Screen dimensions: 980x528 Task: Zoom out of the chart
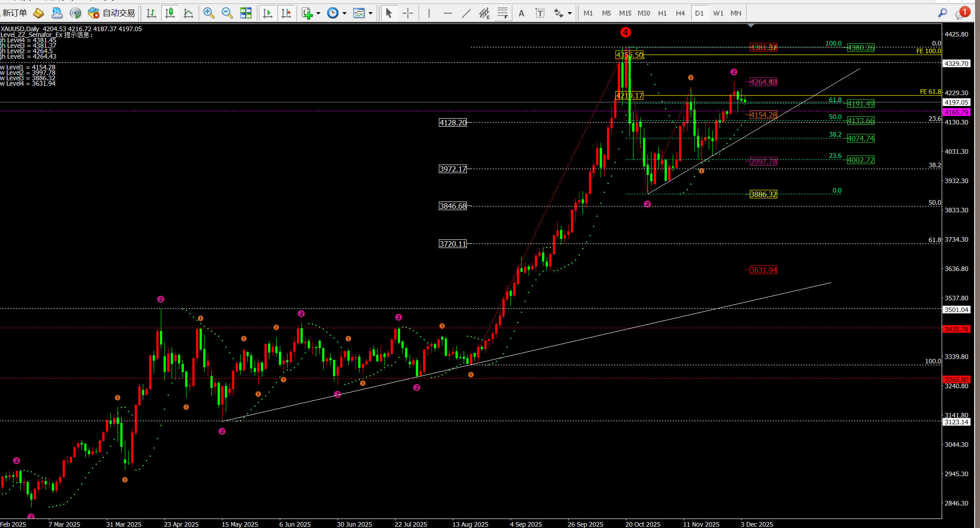227,13
